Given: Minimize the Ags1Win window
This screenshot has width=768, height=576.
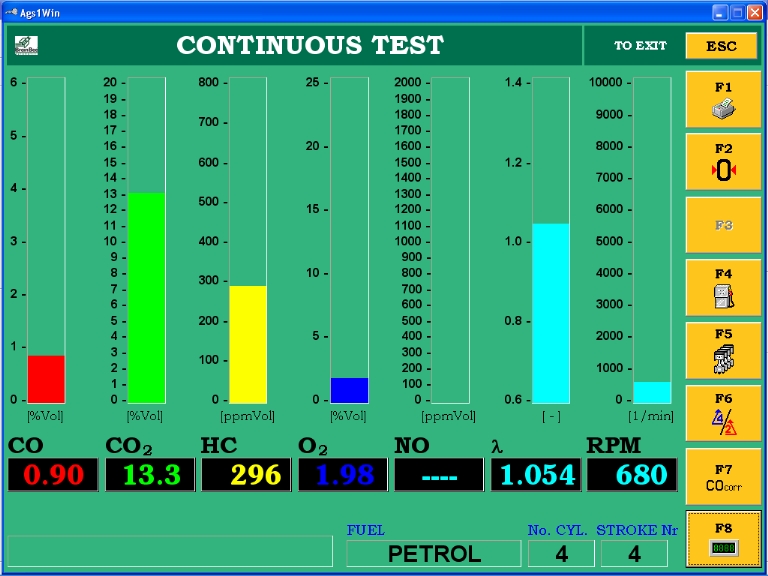Looking at the screenshot, I should (x=720, y=13).
